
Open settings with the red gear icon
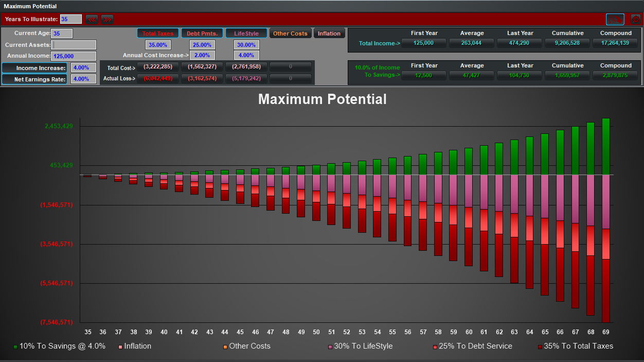tap(635, 19)
